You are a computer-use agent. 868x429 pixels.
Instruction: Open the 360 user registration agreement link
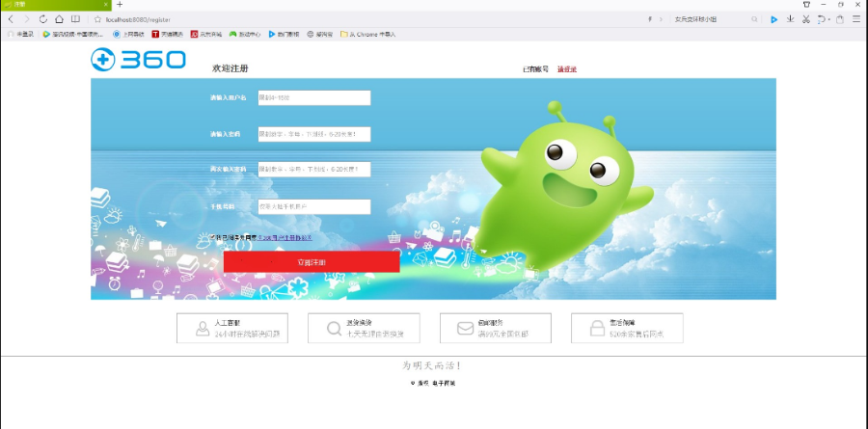tap(285, 237)
